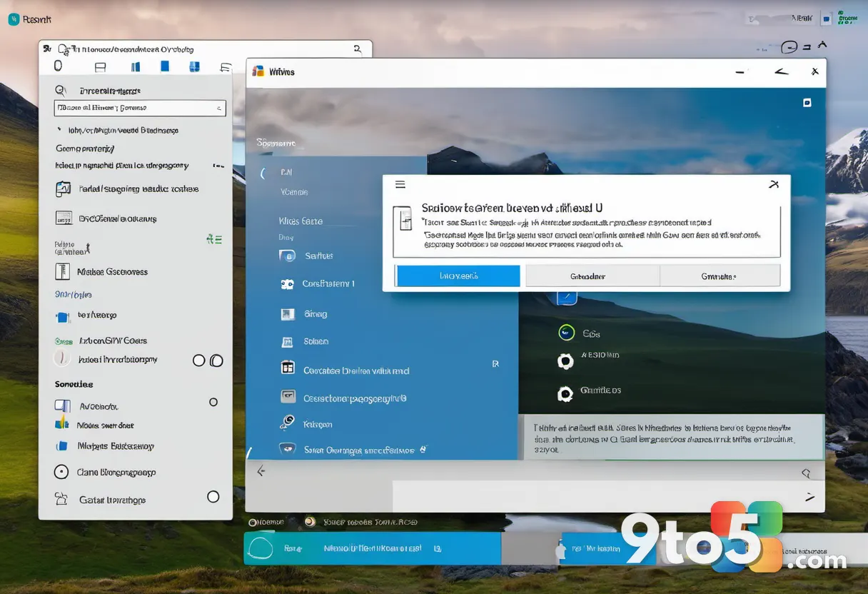Select the first of two adjacent radio circles
The height and width of the screenshot is (594, 868).
coord(199,361)
